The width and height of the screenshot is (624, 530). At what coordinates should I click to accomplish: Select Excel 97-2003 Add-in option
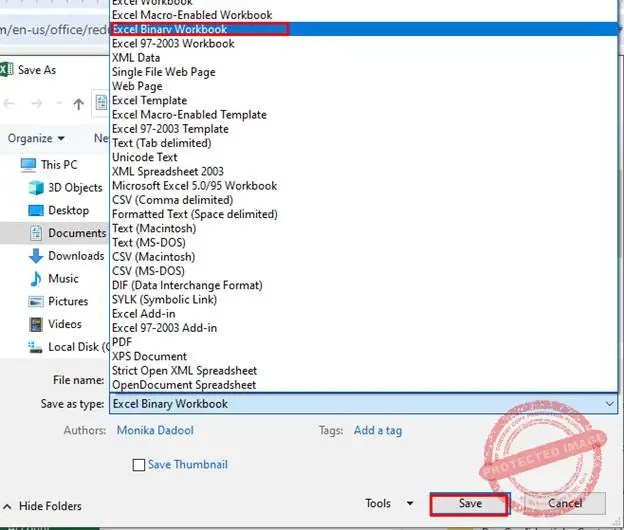click(x=363, y=328)
